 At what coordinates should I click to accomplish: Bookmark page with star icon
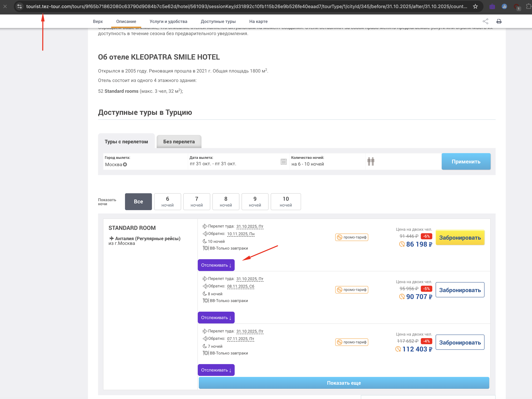point(475,7)
